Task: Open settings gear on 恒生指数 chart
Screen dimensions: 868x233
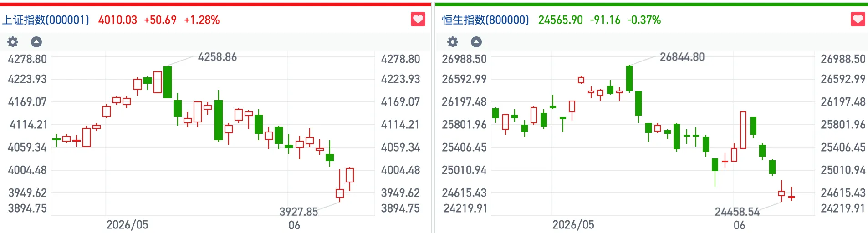Action: coord(453,42)
